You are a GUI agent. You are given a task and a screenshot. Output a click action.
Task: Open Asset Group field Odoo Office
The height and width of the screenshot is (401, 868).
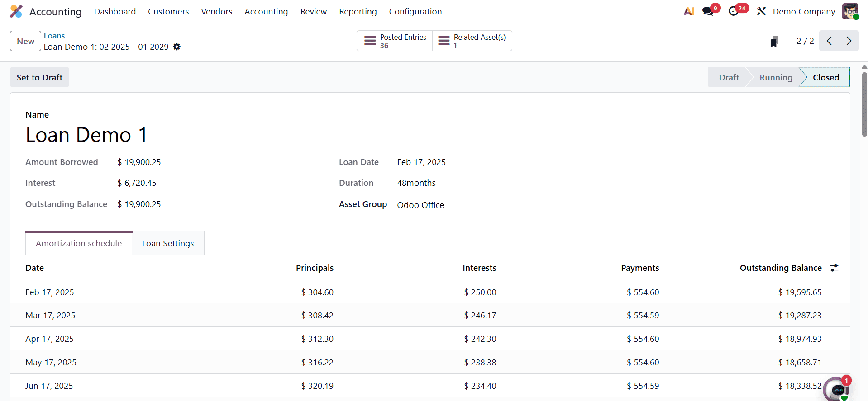coord(420,205)
